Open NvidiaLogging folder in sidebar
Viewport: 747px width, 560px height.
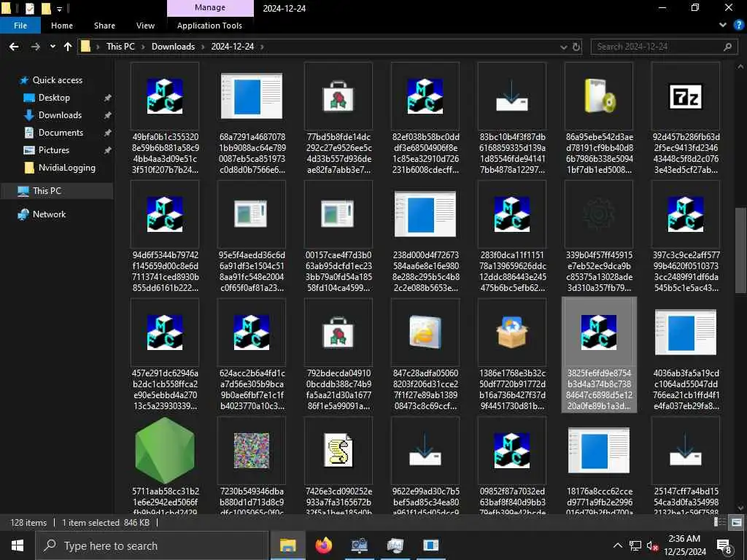click(66, 168)
